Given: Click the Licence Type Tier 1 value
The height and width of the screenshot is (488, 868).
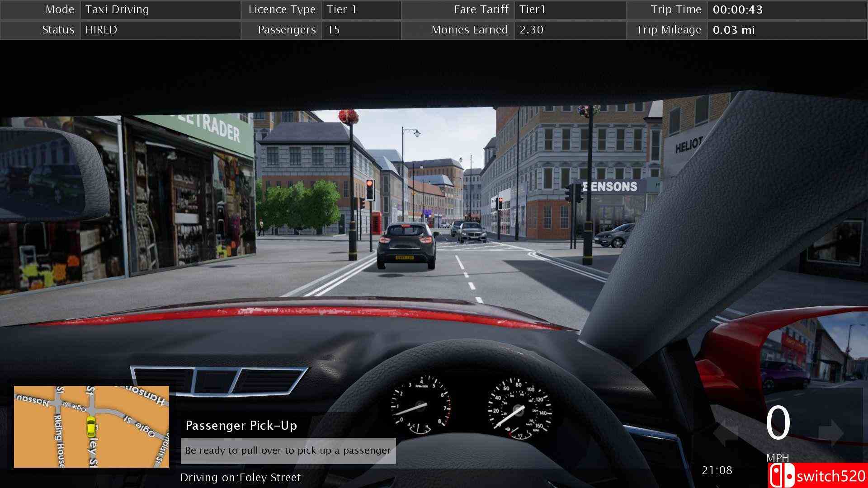Looking at the screenshot, I should [361, 9].
